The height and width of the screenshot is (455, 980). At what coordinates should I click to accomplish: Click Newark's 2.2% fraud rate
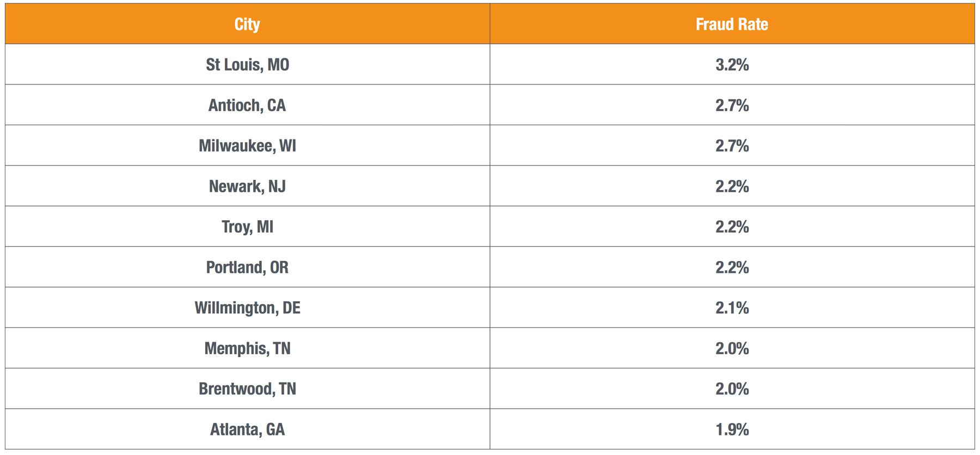(x=732, y=186)
